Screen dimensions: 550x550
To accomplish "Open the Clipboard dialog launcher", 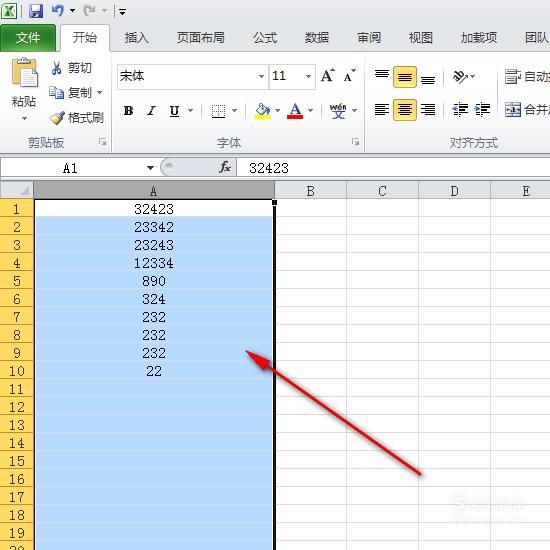I will 102,142.
